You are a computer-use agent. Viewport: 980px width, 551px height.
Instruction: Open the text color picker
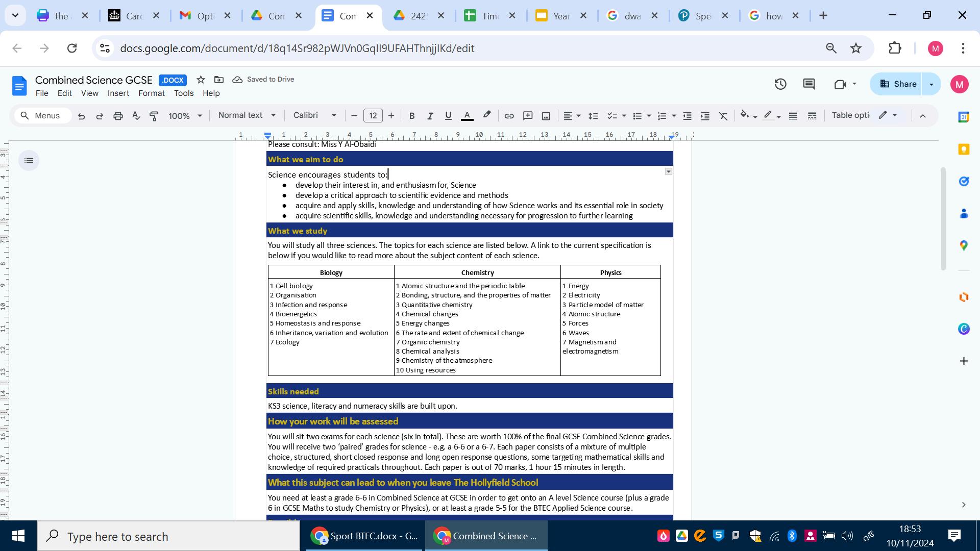tap(467, 116)
